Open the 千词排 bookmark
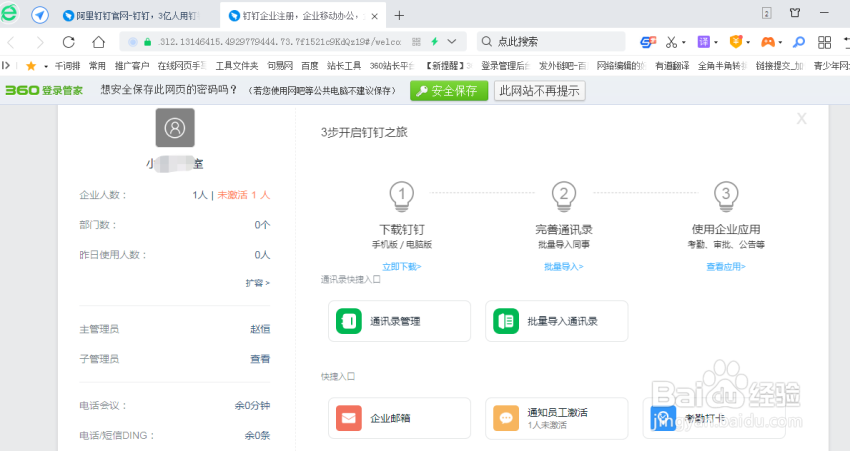850x451 pixels. [67, 66]
